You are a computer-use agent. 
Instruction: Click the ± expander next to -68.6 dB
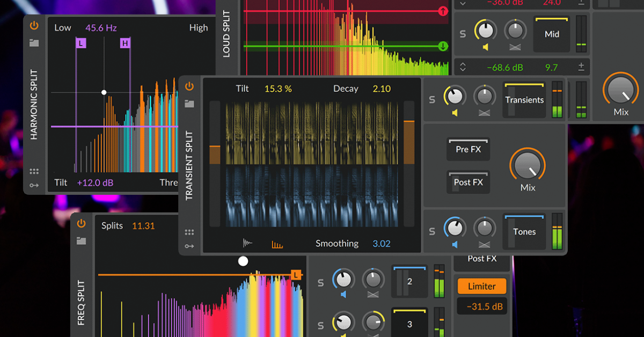(x=580, y=67)
